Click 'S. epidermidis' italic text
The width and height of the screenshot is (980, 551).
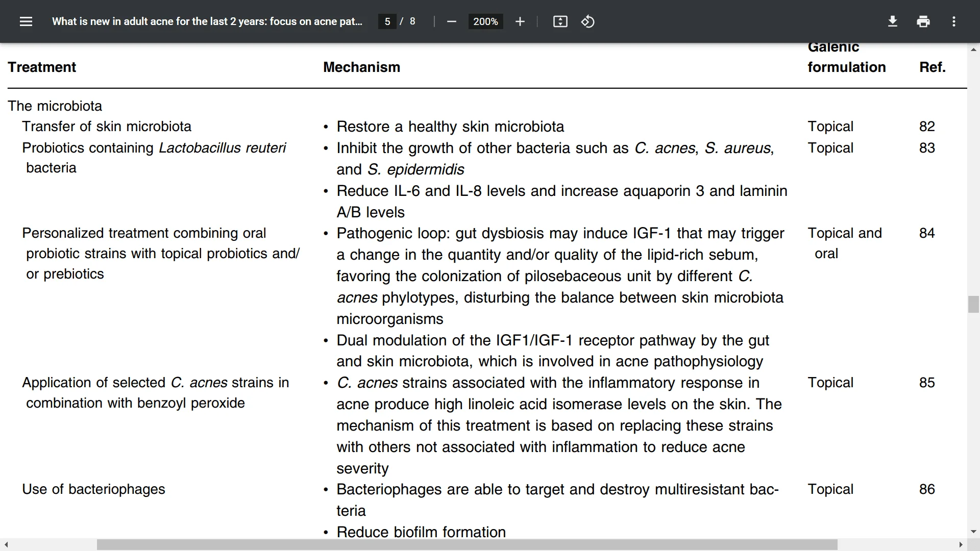pos(415,169)
